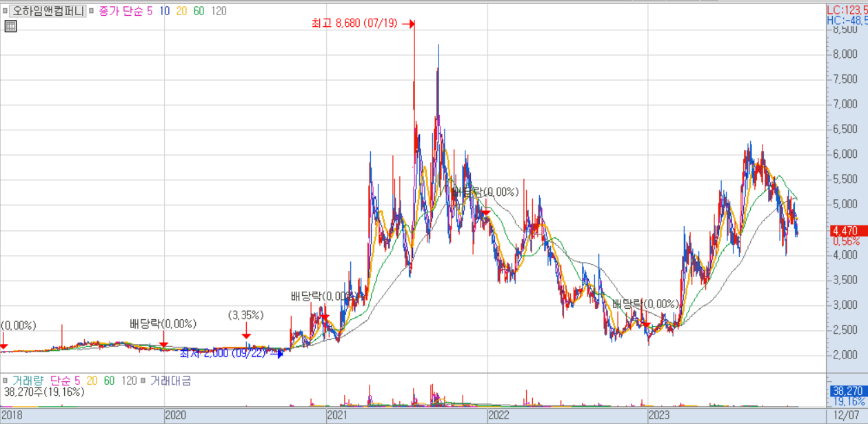Select the 5-period moving average in price legend
The width and height of the screenshot is (868, 424).
point(150,11)
